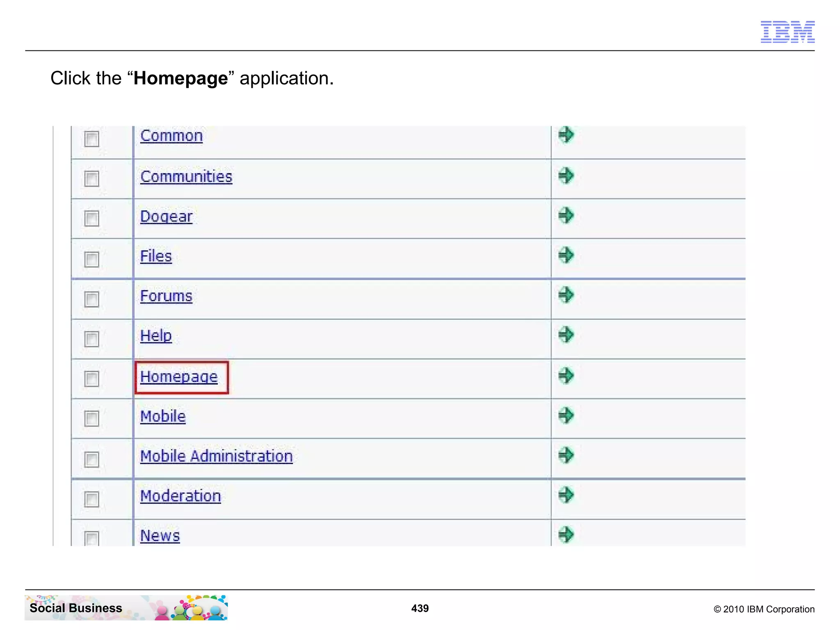Tick the Help row checkbox
840x630 pixels.
(x=91, y=339)
